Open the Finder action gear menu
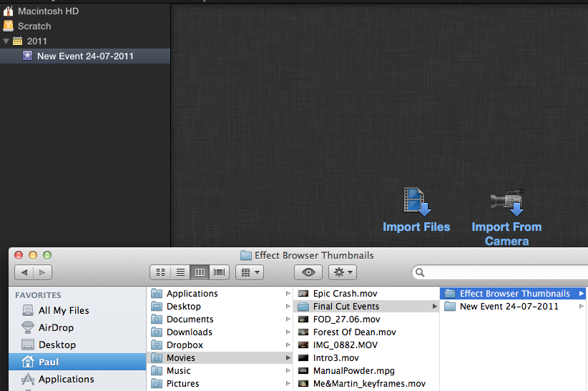The width and height of the screenshot is (588, 391). 343,272
